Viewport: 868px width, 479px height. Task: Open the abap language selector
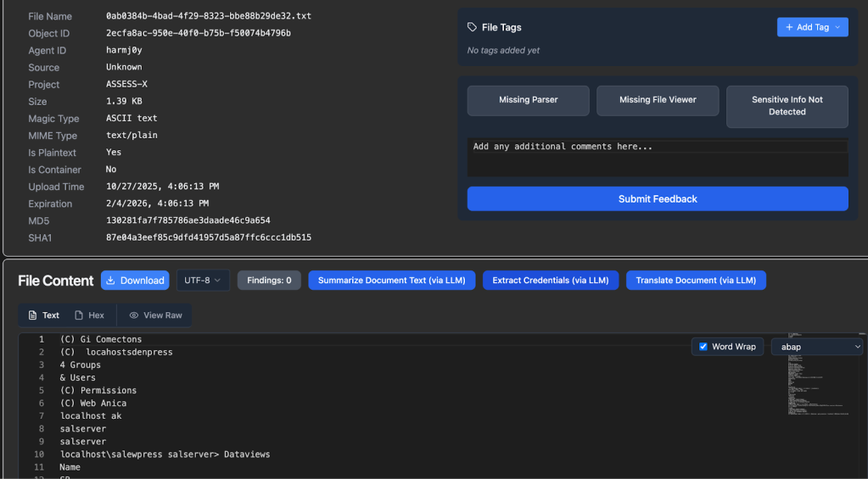point(816,347)
